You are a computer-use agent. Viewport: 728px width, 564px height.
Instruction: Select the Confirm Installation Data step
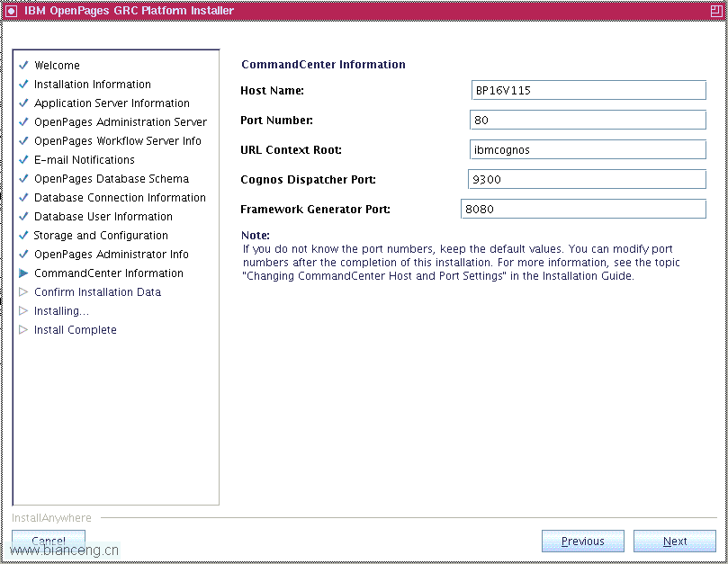point(97,292)
